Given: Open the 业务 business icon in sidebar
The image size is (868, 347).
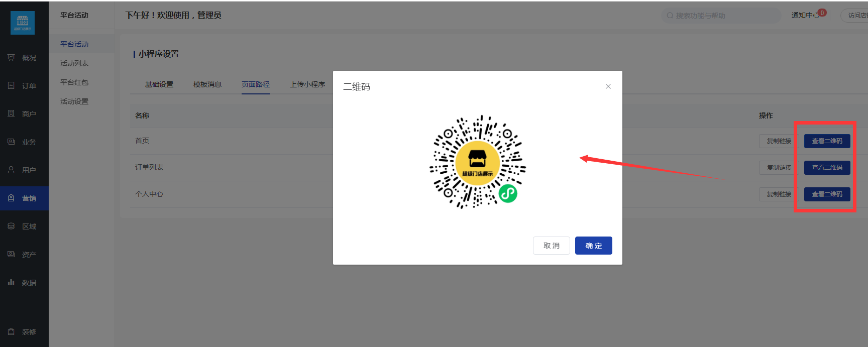Looking at the screenshot, I should 11,142.
